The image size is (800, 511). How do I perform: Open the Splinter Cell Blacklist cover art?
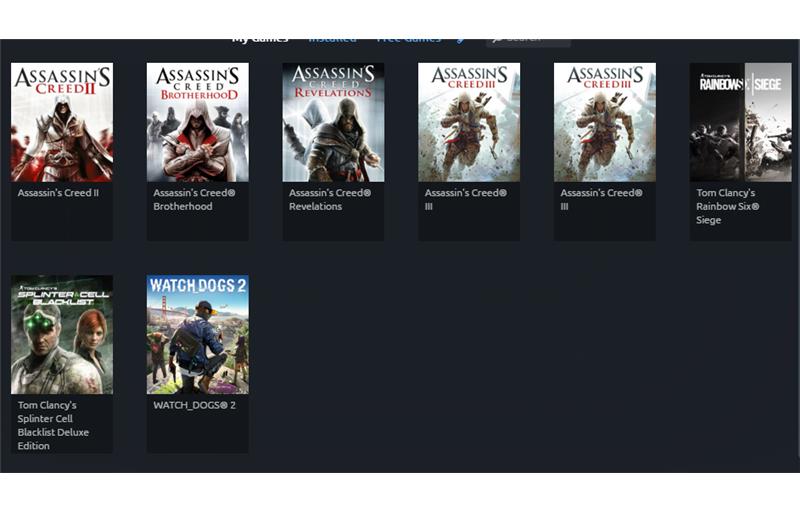tap(62, 335)
